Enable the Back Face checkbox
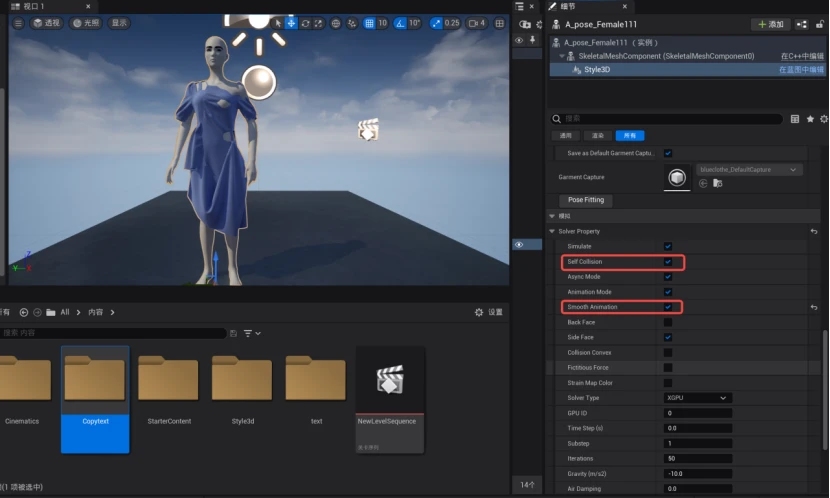The width and height of the screenshot is (830, 498). coord(667,322)
